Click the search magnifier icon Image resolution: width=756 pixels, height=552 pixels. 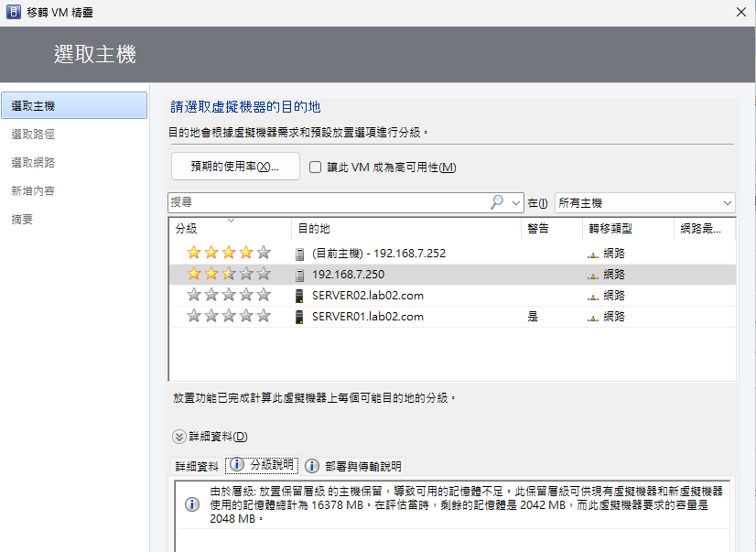click(497, 202)
